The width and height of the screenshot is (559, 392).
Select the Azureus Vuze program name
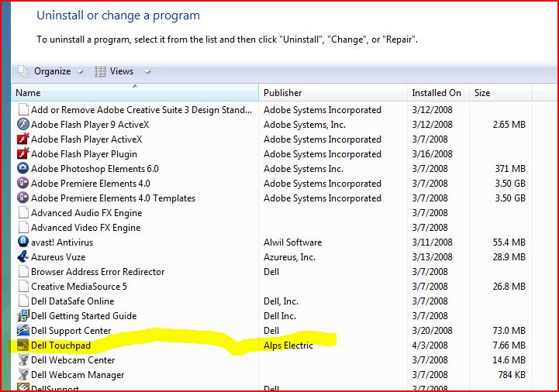coord(58,257)
